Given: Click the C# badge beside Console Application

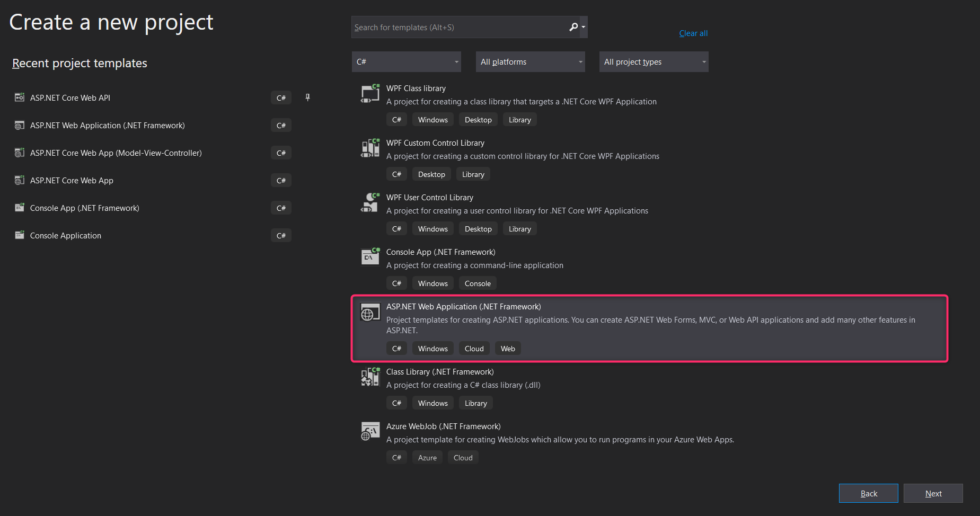Looking at the screenshot, I should click(281, 235).
